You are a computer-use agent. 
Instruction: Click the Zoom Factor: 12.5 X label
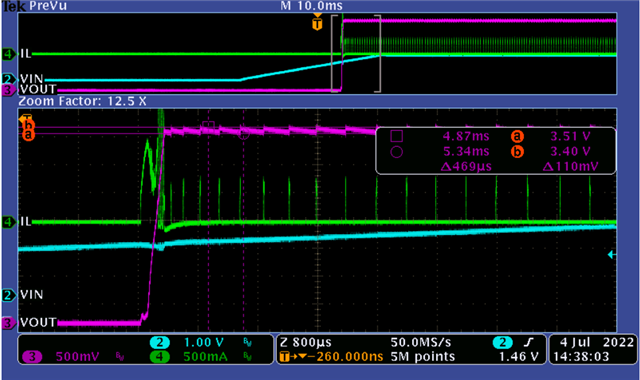pos(82,101)
